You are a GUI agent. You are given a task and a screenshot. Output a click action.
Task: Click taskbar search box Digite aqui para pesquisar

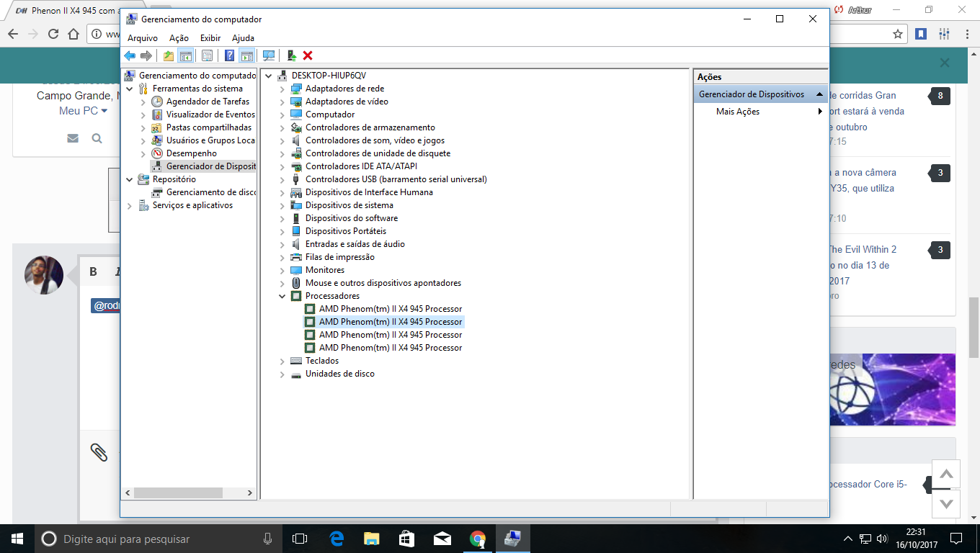click(157, 539)
